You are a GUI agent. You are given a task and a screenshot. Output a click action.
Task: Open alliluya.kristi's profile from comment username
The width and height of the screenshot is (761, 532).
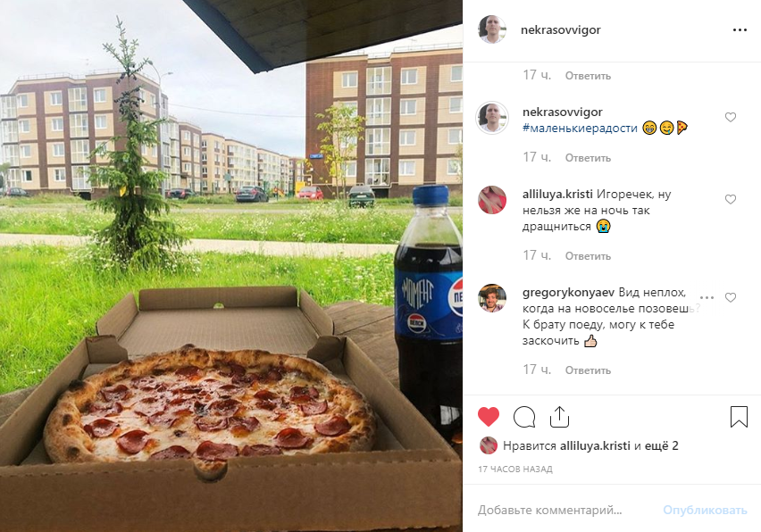557,194
